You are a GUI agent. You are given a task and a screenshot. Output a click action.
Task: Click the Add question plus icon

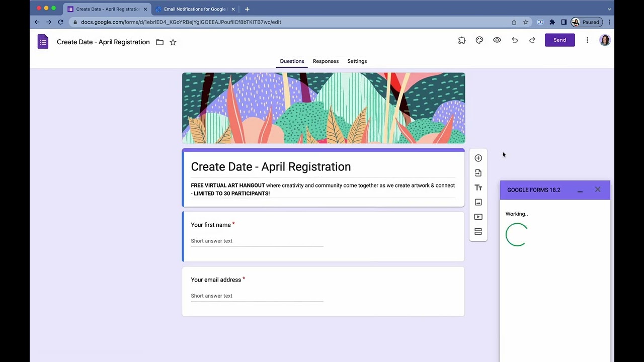(478, 158)
